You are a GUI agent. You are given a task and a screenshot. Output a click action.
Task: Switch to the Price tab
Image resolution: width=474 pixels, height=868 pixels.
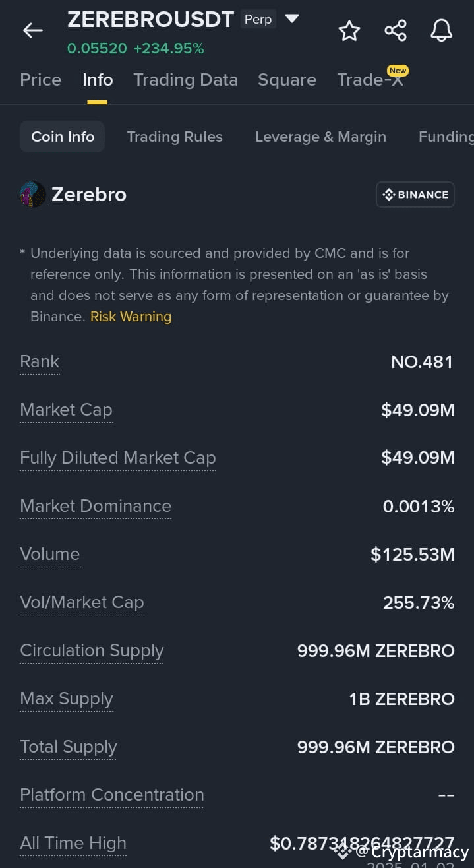[40, 80]
